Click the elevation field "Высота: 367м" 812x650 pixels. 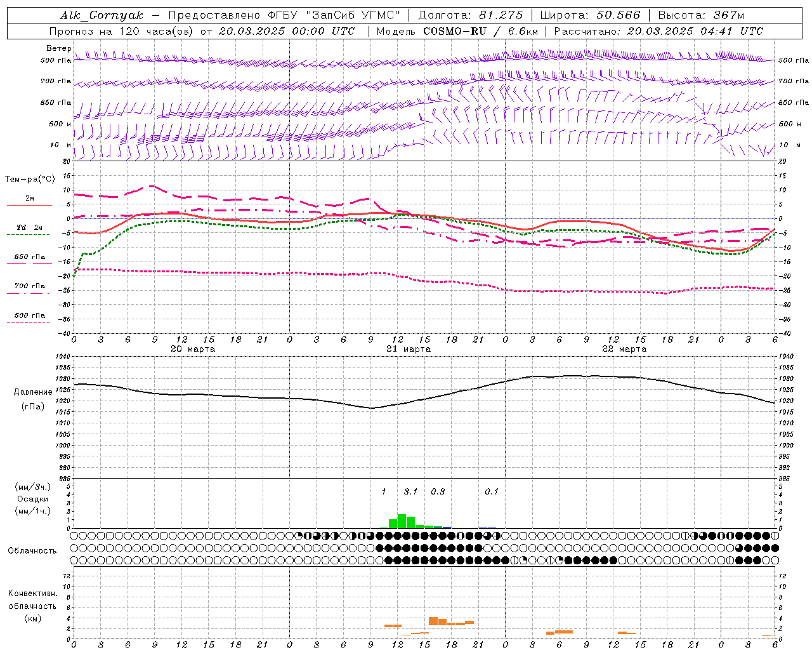click(701, 15)
